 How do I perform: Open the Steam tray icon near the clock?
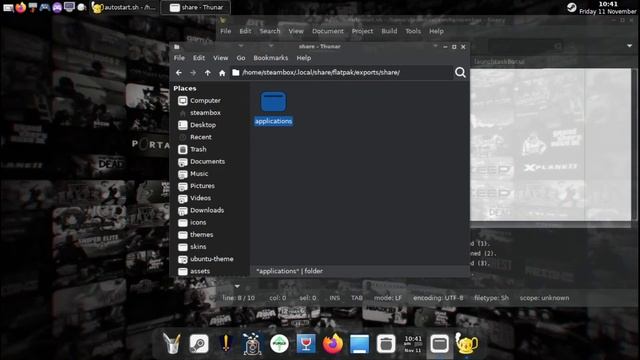(571, 7)
